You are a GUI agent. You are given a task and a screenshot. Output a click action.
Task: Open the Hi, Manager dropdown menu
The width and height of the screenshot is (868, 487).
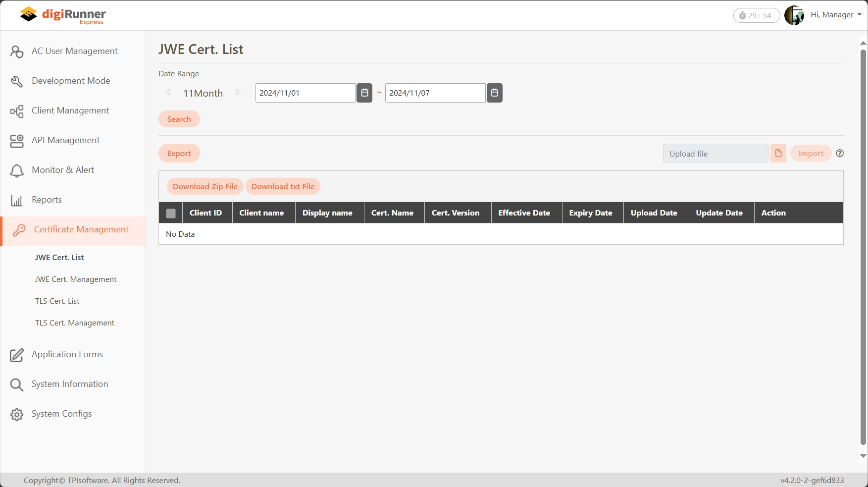click(x=836, y=15)
